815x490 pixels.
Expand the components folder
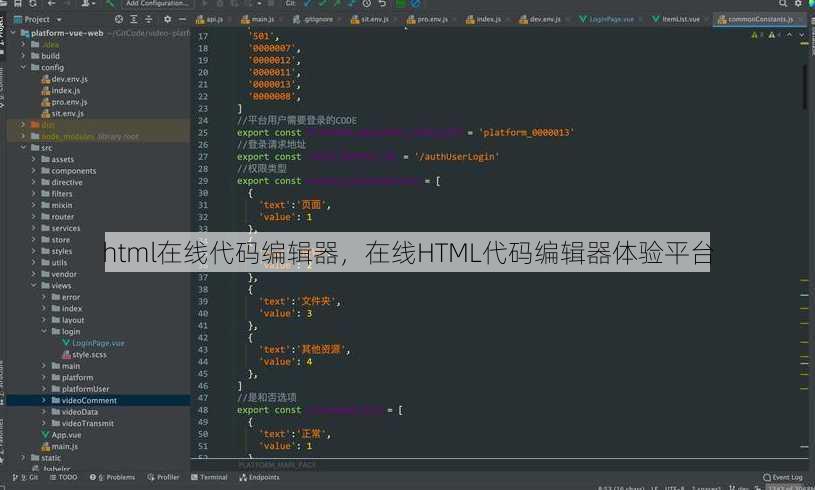[x=34, y=170]
